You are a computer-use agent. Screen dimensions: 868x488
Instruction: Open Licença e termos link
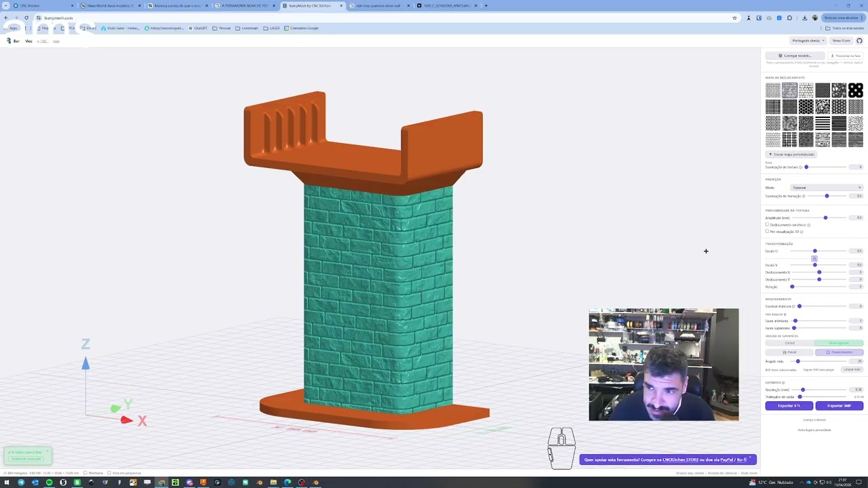click(x=814, y=420)
